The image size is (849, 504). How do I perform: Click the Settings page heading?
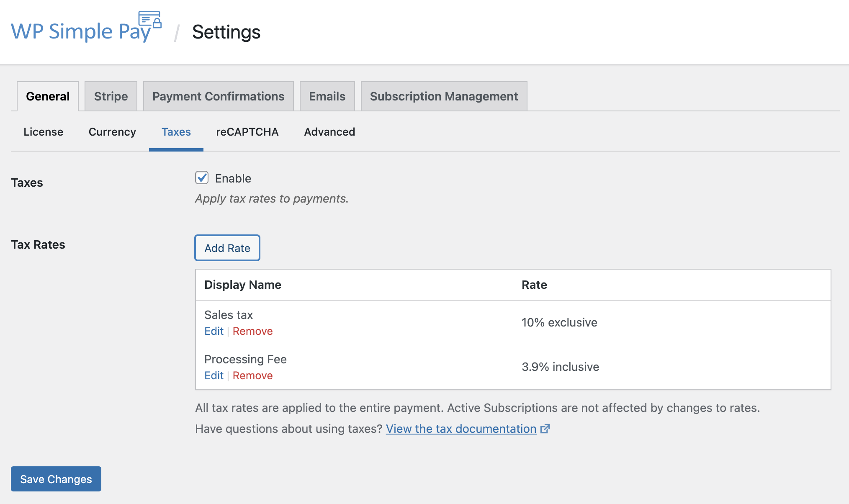click(x=226, y=32)
